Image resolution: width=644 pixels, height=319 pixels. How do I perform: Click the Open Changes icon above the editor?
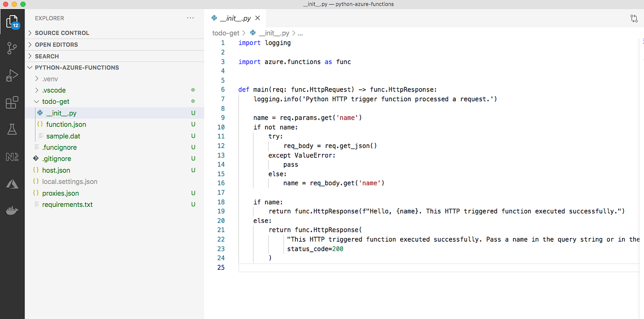click(634, 18)
